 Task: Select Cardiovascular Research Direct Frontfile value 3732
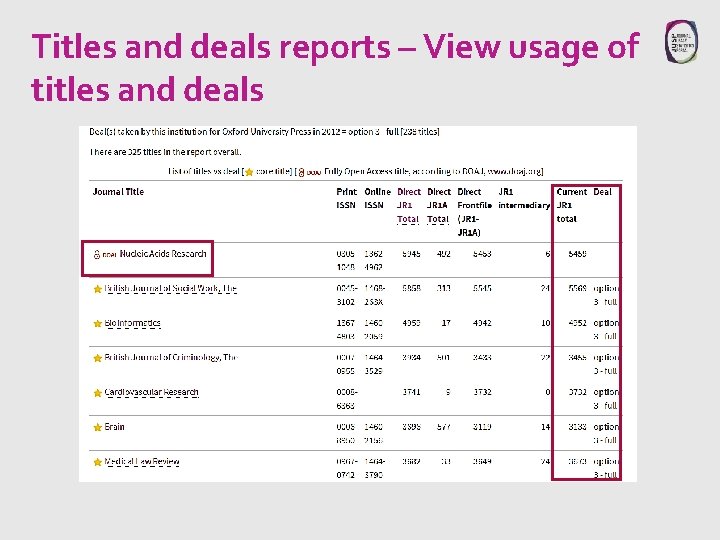(483, 392)
